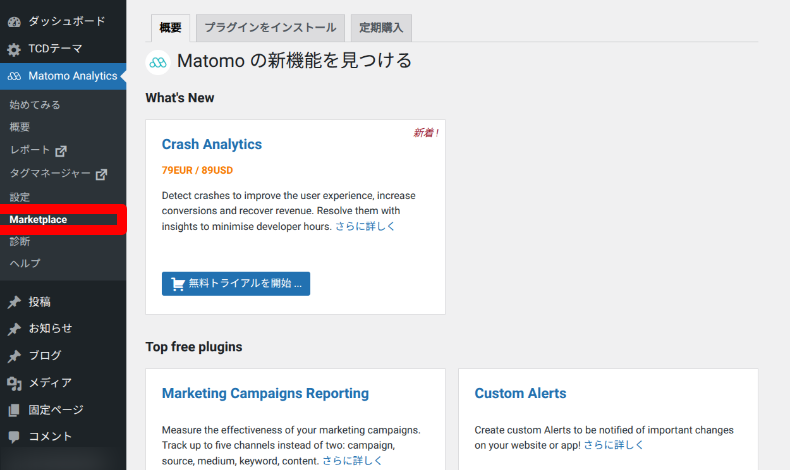Click the media icon beside メディア
The image size is (790, 470).
[x=14, y=383]
